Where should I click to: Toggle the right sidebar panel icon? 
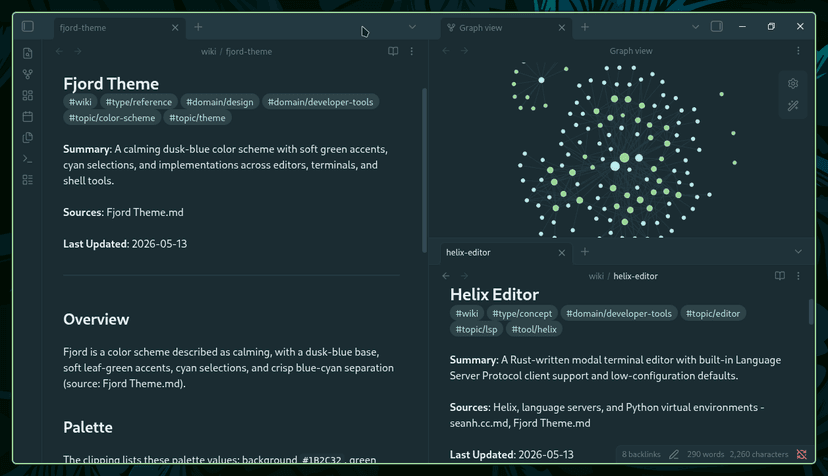click(717, 26)
